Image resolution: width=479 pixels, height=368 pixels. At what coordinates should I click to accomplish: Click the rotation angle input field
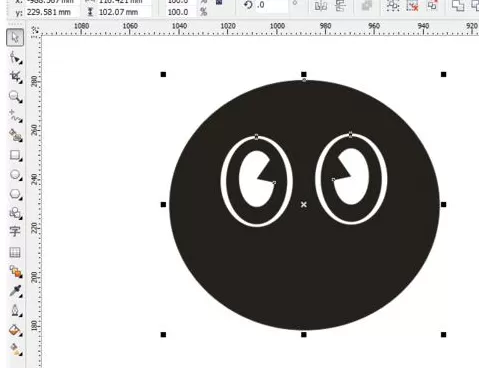click(x=272, y=5)
